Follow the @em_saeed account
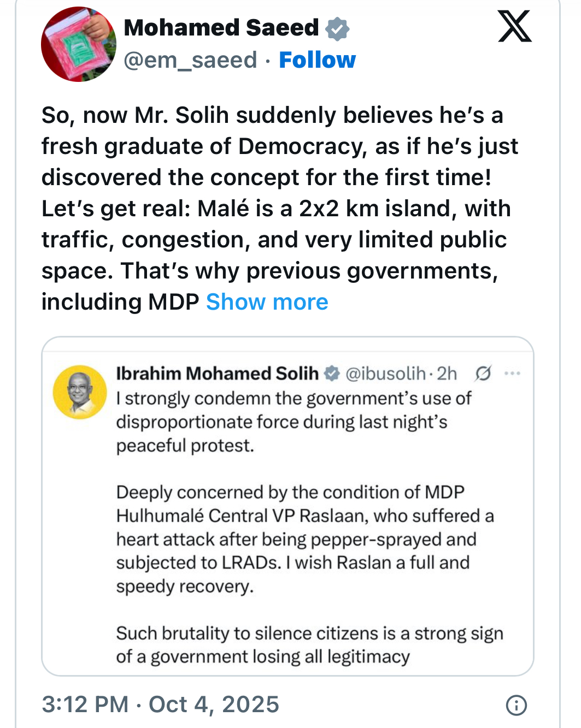581x728 pixels. (317, 60)
